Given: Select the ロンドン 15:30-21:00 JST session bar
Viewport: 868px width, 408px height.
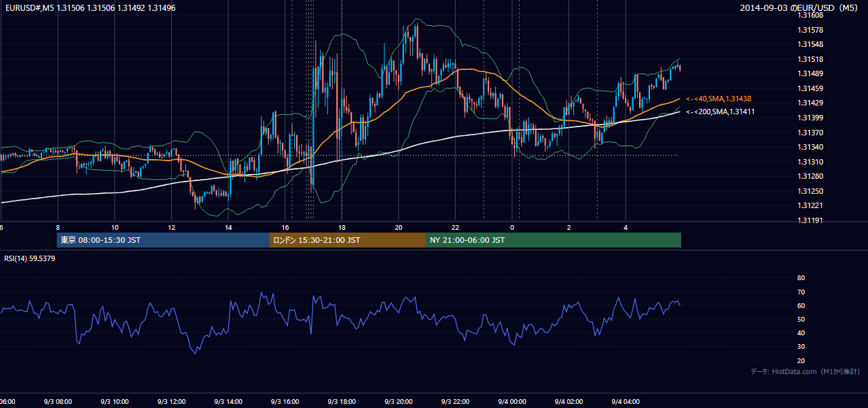Looking at the screenshot, I should tap(348, 240).
